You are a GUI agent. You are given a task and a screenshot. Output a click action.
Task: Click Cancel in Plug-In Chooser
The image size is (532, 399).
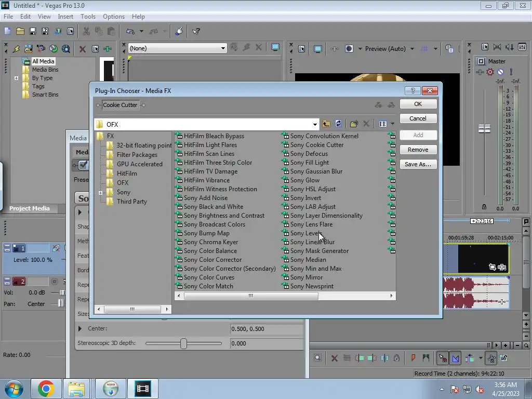pyautogui.click(x=418, y=118)
